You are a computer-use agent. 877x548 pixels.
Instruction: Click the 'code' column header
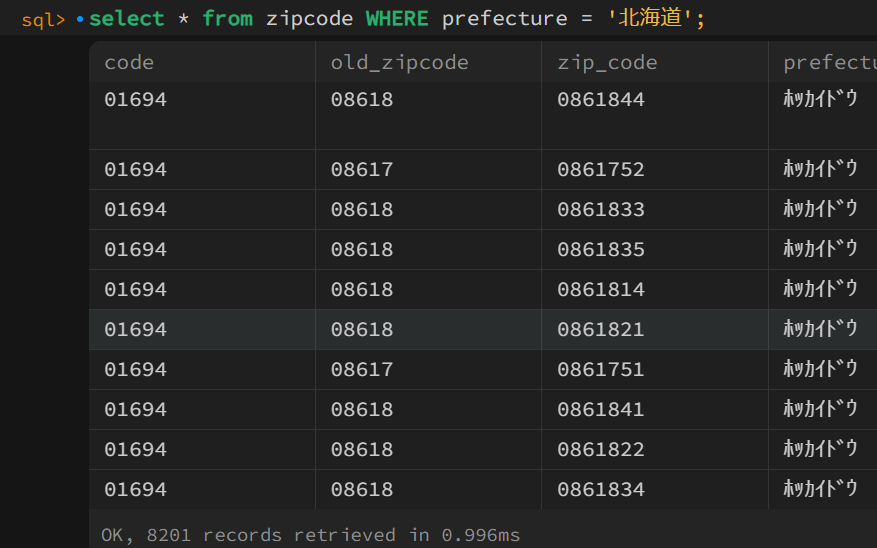pos(129,63)
